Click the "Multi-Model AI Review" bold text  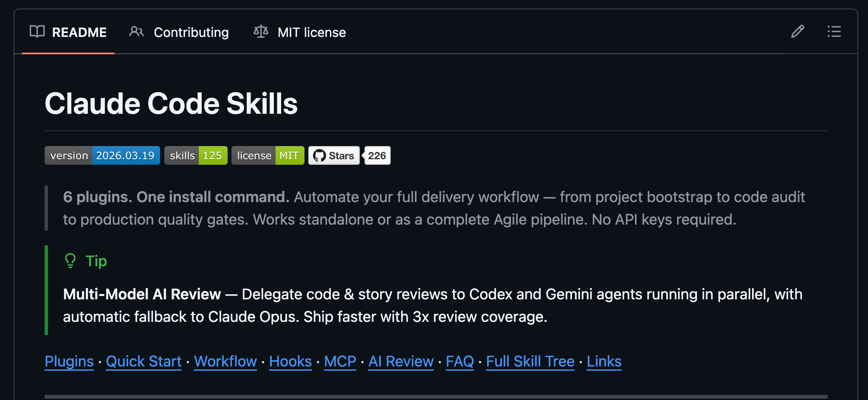142,294
